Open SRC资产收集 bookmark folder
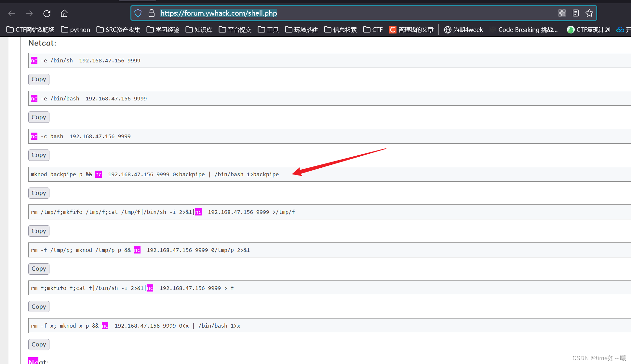The image size is (631, 364). click(x=118, y=30)
